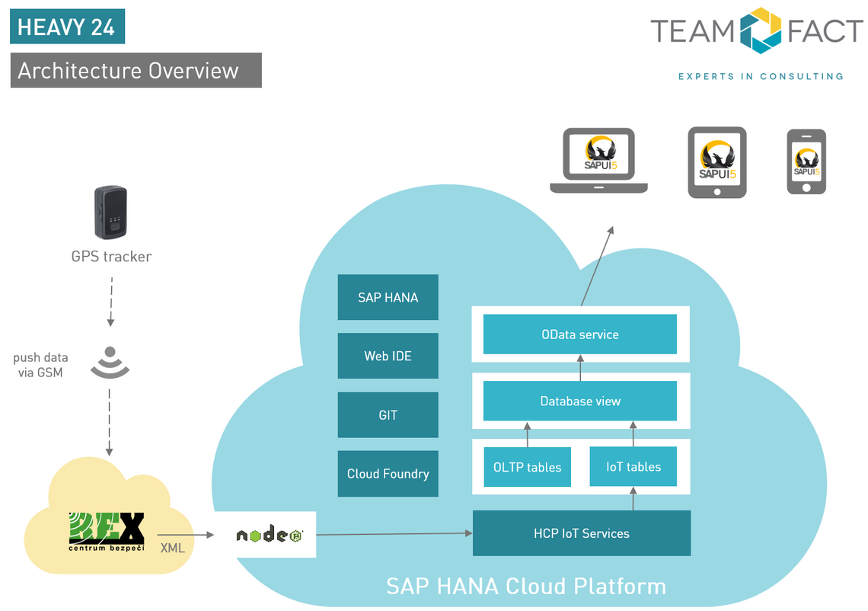Click the REX centrum bezpečí logo

[107, 532]
